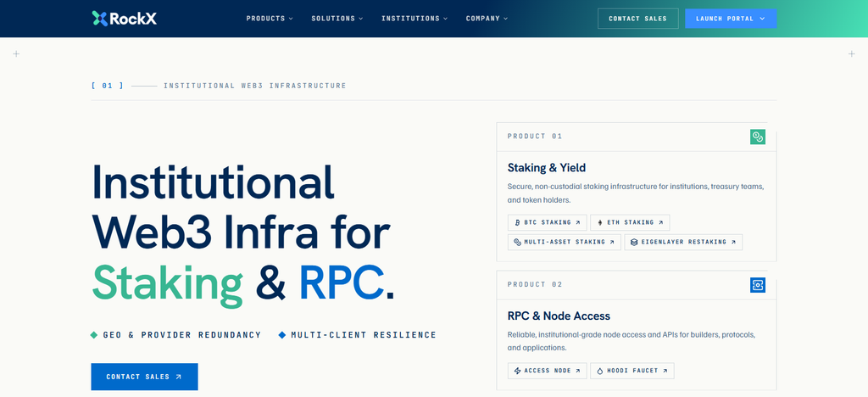Open the Products menu
This screenshot has width=868, height=397.
(x=270, y=19)
